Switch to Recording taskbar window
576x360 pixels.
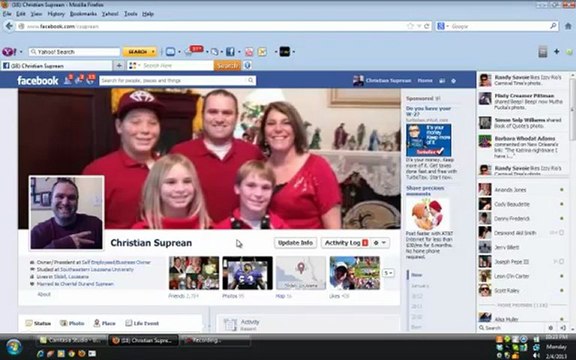[x=216, y=341]
